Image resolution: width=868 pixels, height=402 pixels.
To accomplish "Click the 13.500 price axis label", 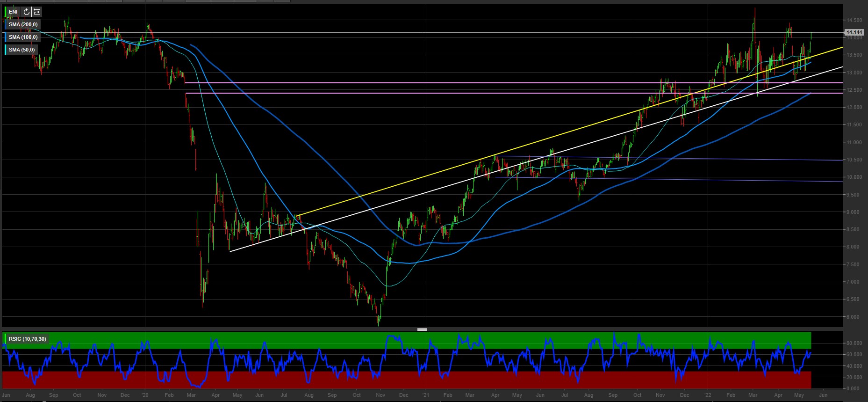I will pyautogui.click(x=854, y=55).
